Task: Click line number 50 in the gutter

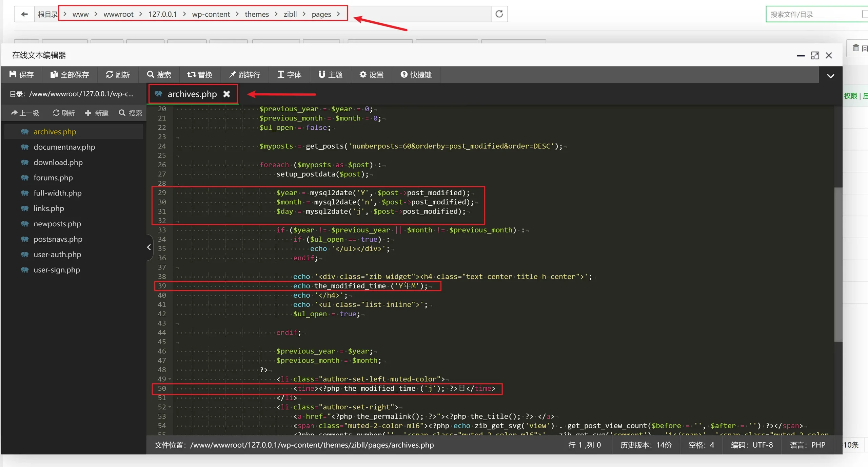Action: [x=162, y=388]
